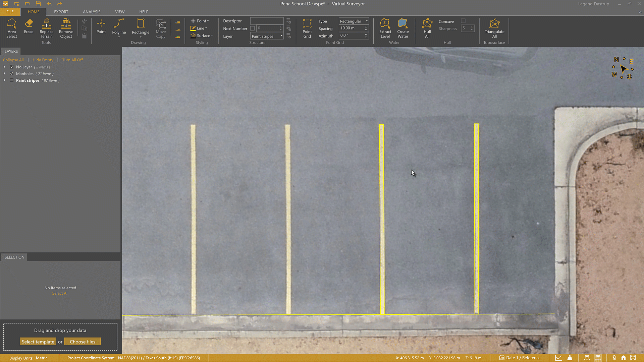Open the Replace Terrain tool
644x362 pixels.
tap(46, 28)
